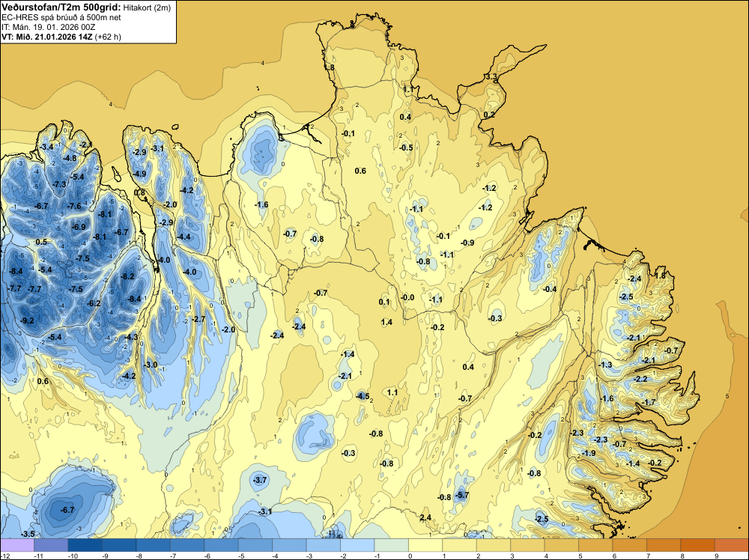The height and width of the screenshot is (560, 749).
Task: Click the legend scale label -12
Action: coord(4,556)
